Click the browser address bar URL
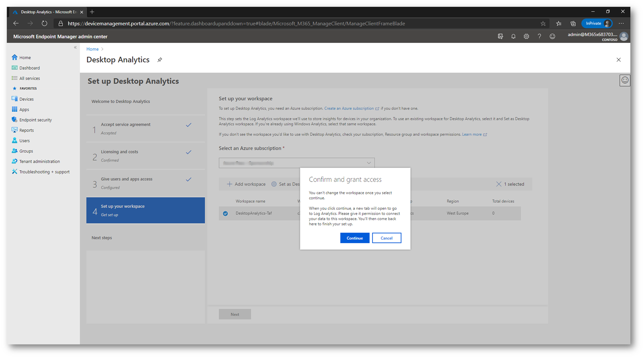This screenshot has width=644, height=358. (x=236, y=23)
